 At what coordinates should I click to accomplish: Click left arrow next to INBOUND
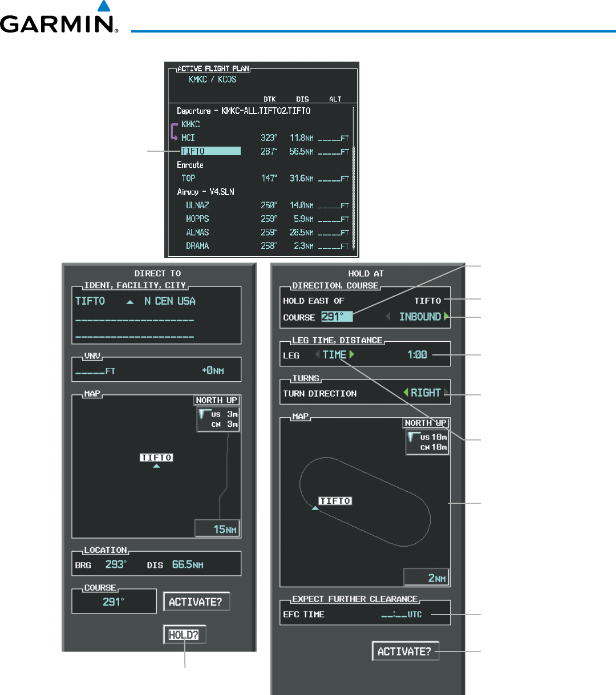click(388, 317)
